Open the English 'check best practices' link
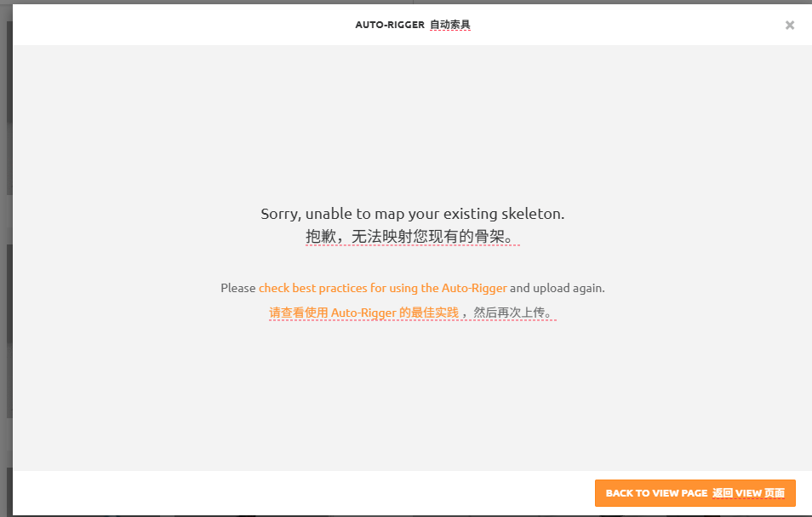This screenshot has height=517, width=812. [x=383, y=288]
